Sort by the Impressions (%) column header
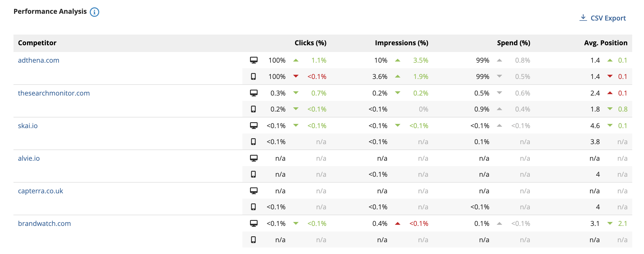This screenshot has height=254, width=644. 402,43
